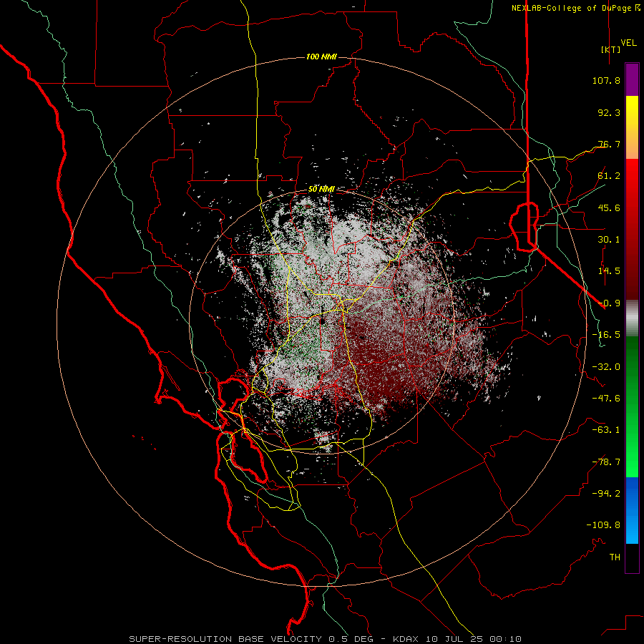Click the yellow-orange segment of the color bar
The image size is (644, 644).
pyautogui.click(x=632, y=127)
